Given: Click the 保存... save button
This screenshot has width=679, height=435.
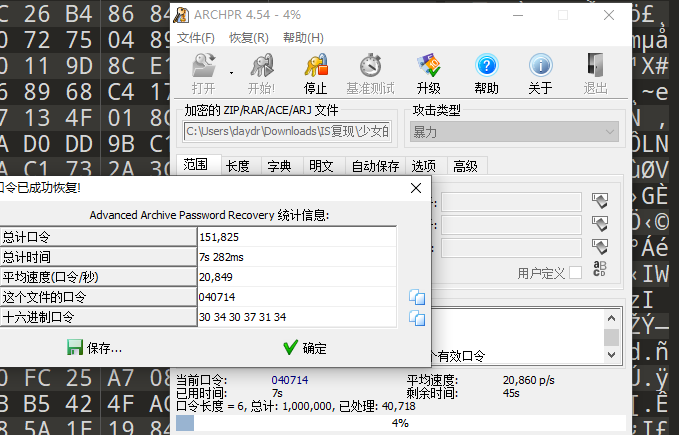Looking at the screenshot, I should pos(94,348).
